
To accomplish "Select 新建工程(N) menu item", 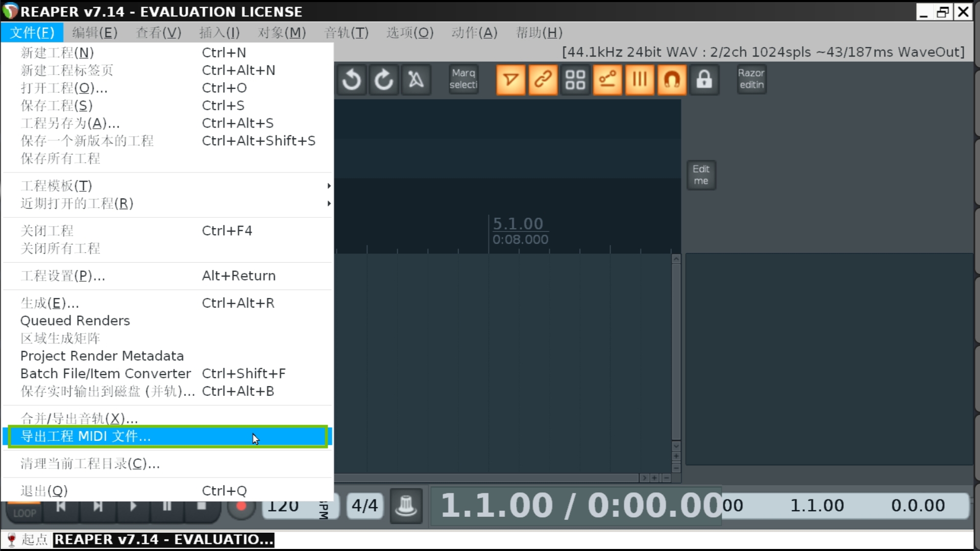I will [167, 53].
